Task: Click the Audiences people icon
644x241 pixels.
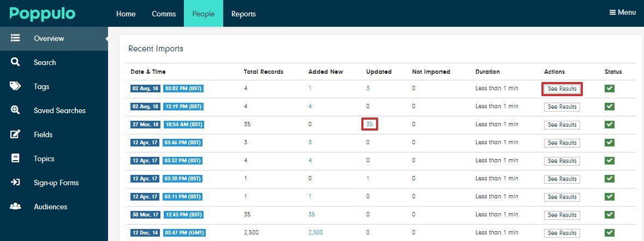Action: coord(15,207)
